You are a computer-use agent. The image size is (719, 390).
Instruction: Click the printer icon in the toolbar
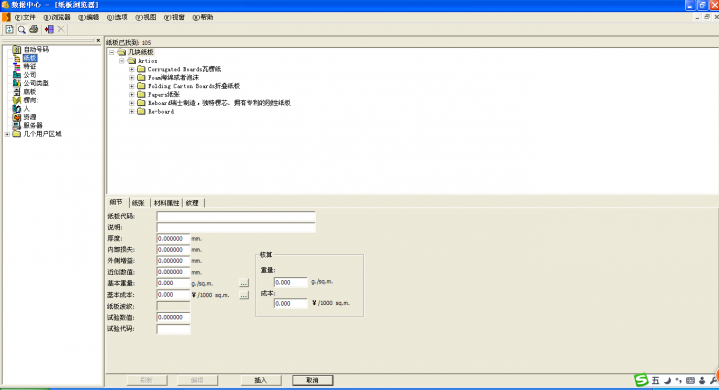coord(33,29)
